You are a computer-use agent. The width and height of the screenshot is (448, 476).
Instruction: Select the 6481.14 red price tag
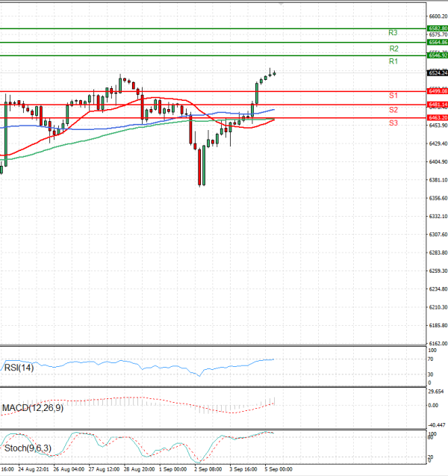(x=437, y=105)
